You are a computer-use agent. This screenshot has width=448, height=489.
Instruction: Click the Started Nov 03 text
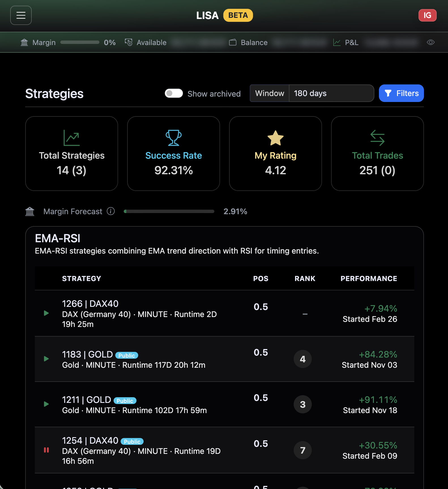point(370,365)
